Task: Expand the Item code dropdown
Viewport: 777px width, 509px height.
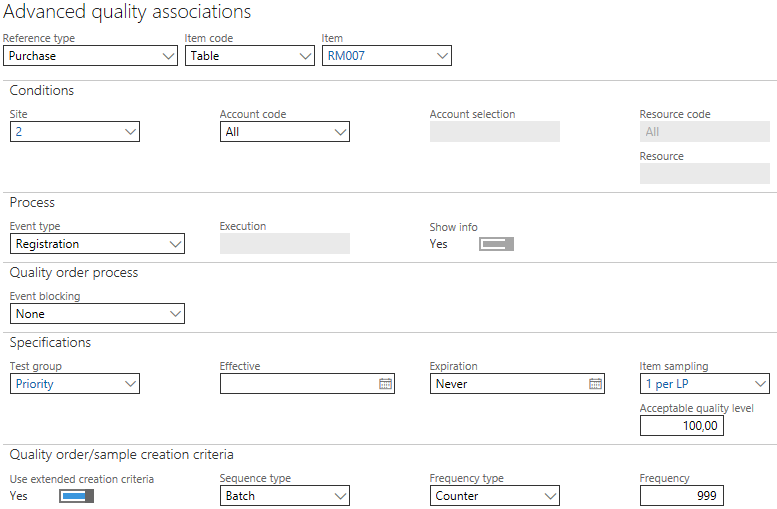Action: pos(306,56)
